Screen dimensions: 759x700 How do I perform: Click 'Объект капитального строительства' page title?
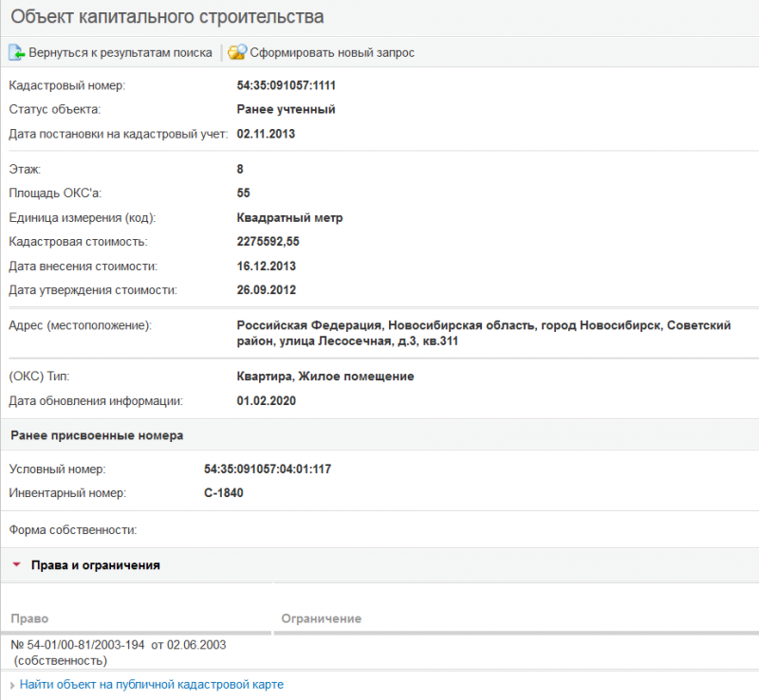pyautogui.click(x=167, y=17)
